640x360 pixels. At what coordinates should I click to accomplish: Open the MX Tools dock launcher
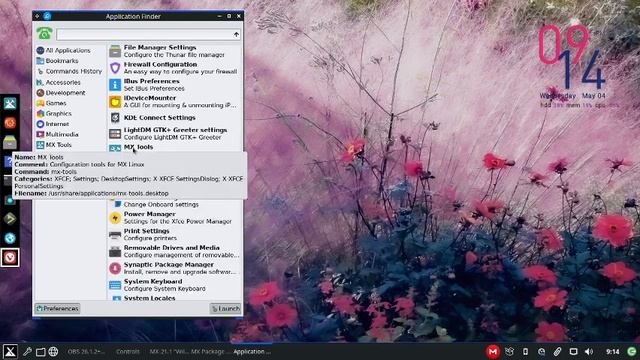[x=10, y=103]
